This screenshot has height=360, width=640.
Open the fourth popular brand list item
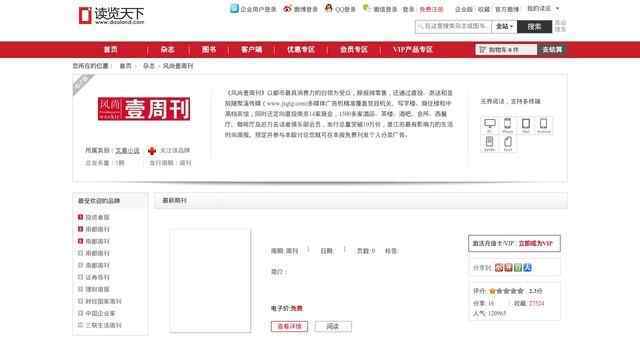coord(97,253)
